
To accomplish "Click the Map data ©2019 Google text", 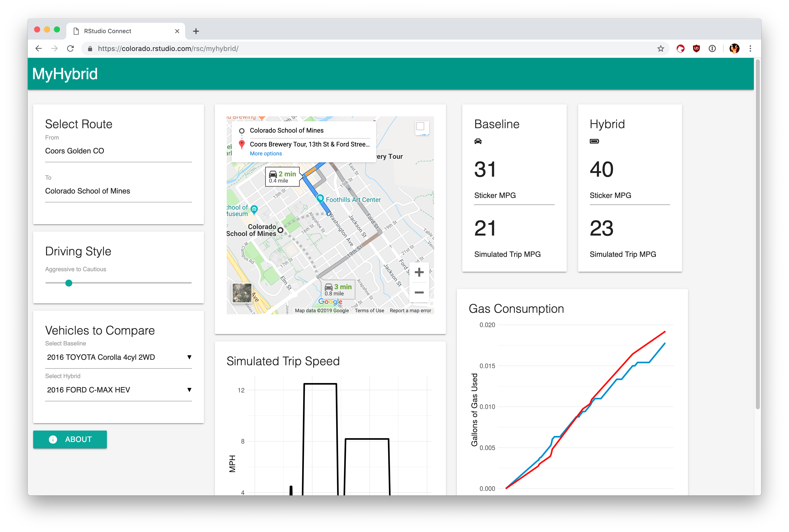I will point(322,311).
